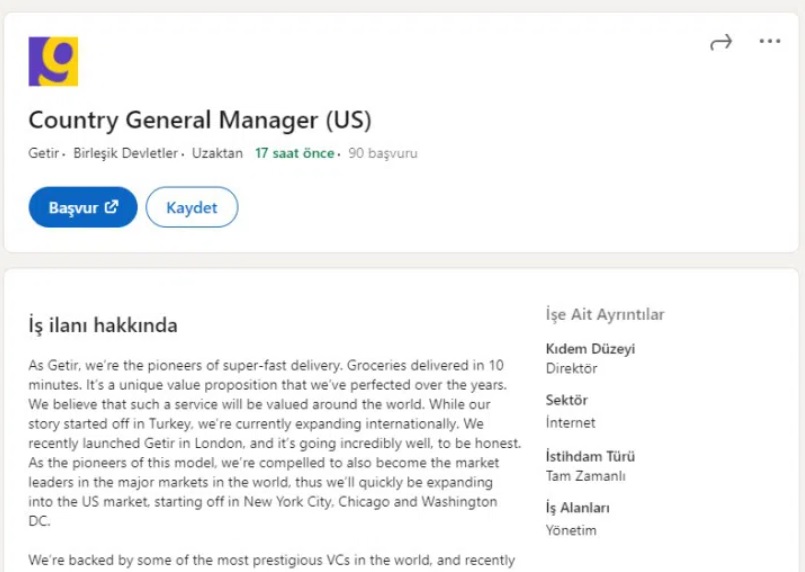
Task: Click the İşe Ait Ayrıntılar heading
Action: 605,314
